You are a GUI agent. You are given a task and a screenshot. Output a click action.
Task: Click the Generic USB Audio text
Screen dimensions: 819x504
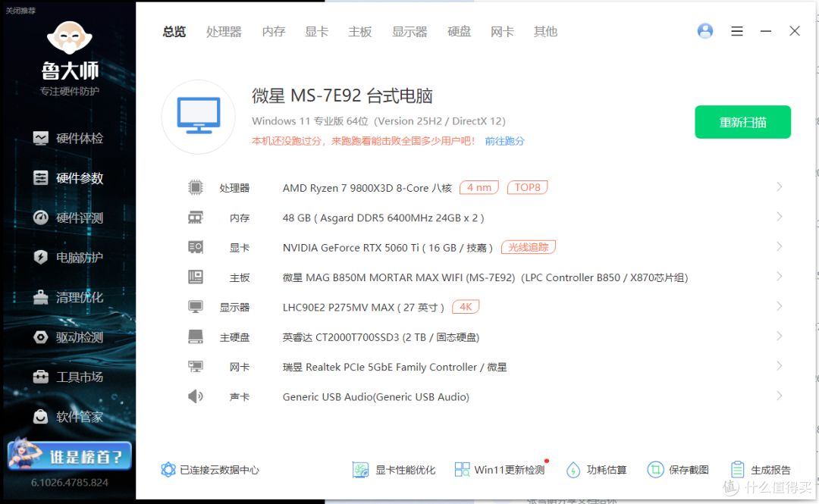click(376, 397)
